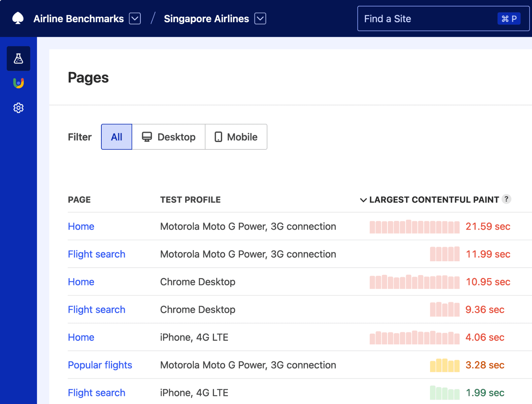
Task: Click the ⌘ P shortcut badge
Action: [508, 19]
